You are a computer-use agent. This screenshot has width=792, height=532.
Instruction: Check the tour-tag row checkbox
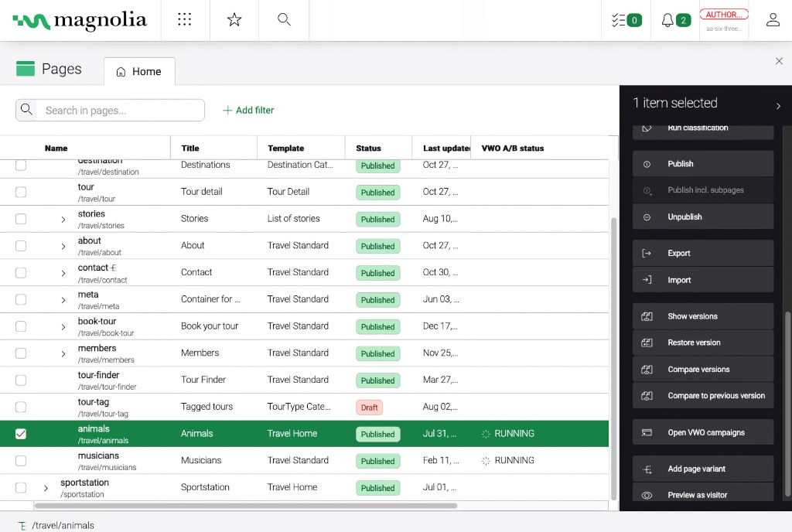21,407
